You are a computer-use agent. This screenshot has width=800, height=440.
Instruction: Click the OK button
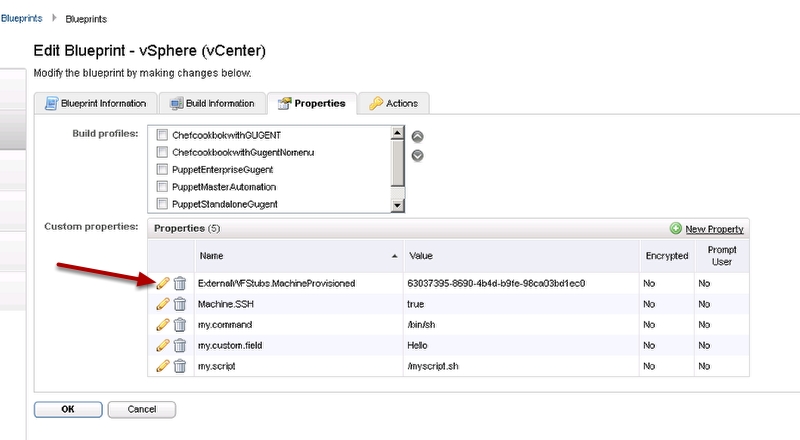[67, 409]
